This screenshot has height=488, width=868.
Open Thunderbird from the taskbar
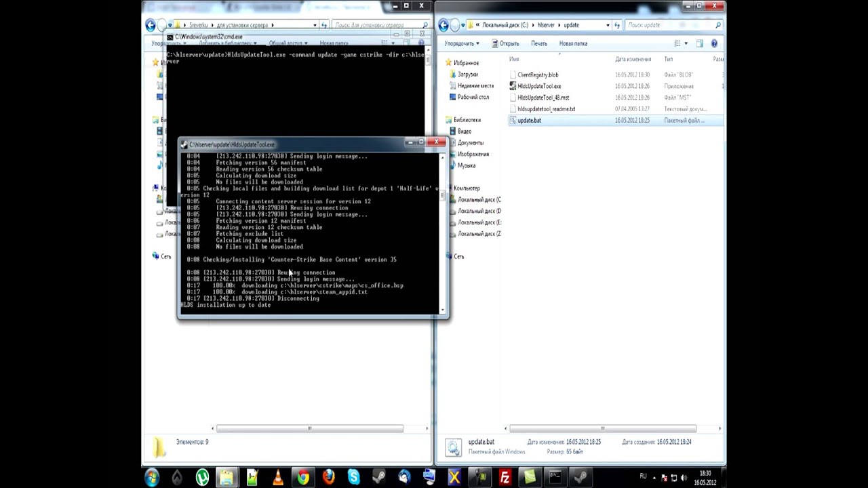(405, 477)
